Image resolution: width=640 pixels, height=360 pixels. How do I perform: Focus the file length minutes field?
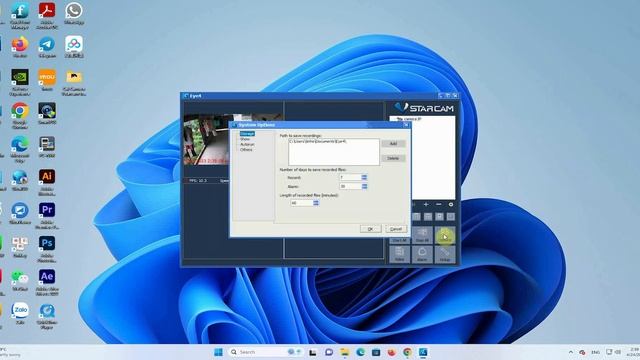pos(302,203)
